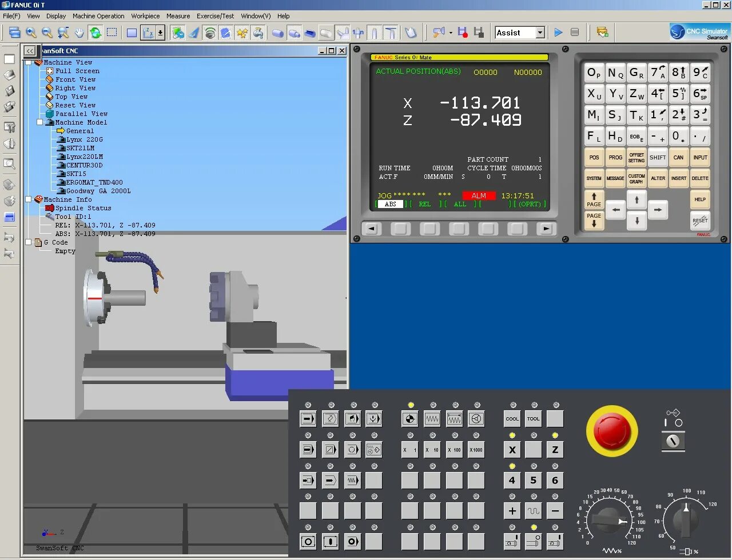Click left soft-key arrow below CNC screen
The image size is (732, 560).
371,229
